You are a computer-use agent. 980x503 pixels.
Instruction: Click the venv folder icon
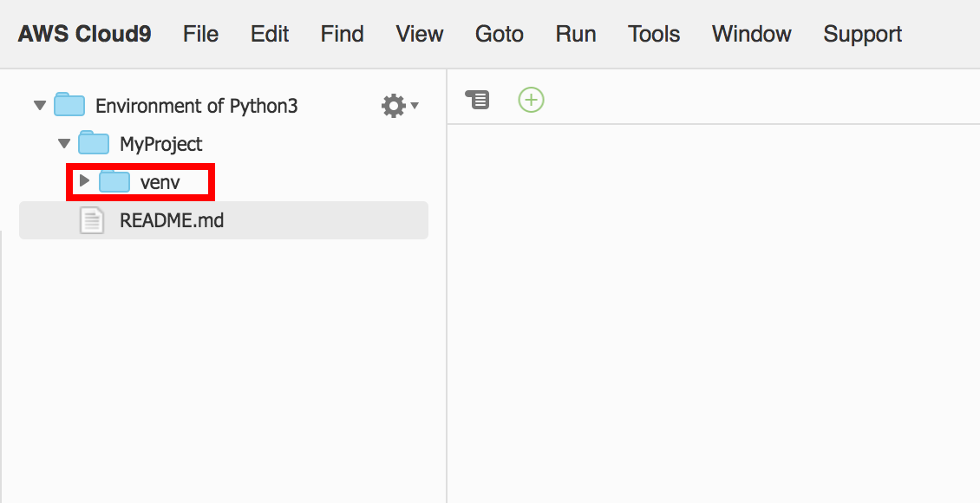pos(115,181)
